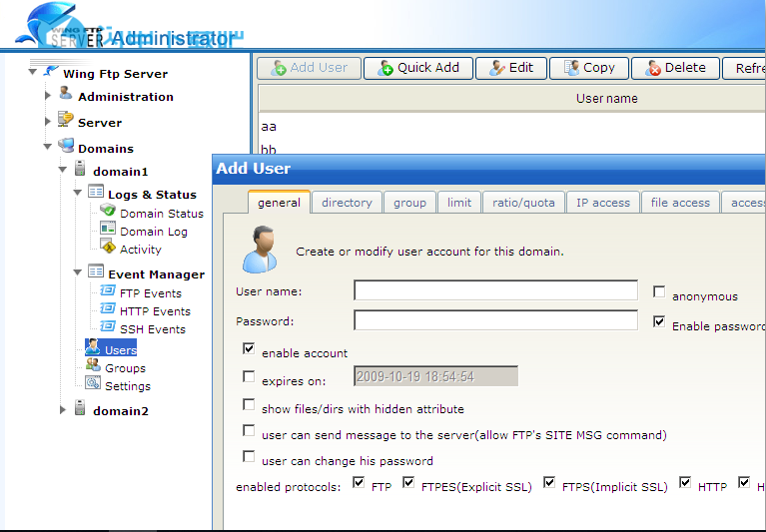Click the Copy user icon
Screen dimensions: 766x532
[571, 68]
